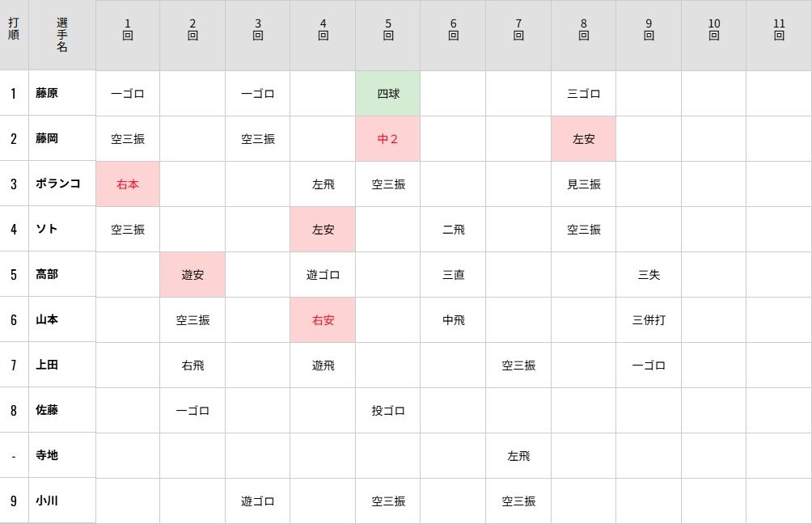Select the red 右本 cell for ポランコ

[128, 184]
